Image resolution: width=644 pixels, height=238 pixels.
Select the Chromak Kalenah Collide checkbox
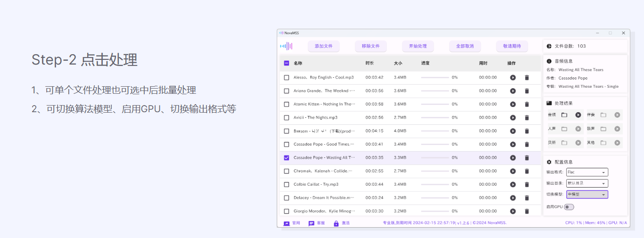coord(286,171)
